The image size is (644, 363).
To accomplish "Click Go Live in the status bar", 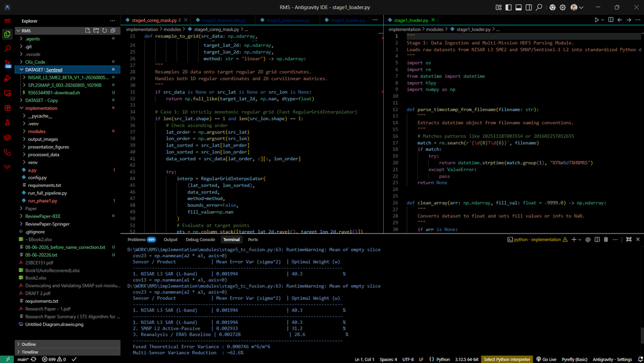I will (546, 359).
